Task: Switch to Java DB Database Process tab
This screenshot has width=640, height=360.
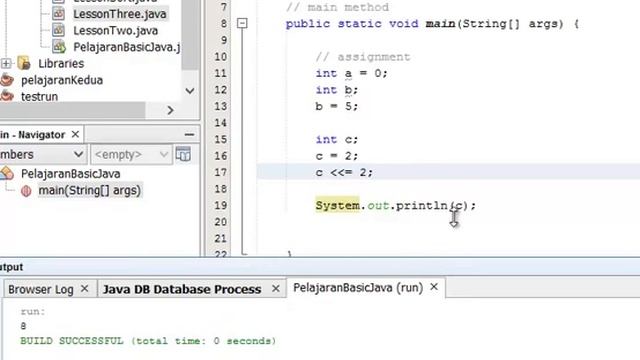Action: (182, 289)
